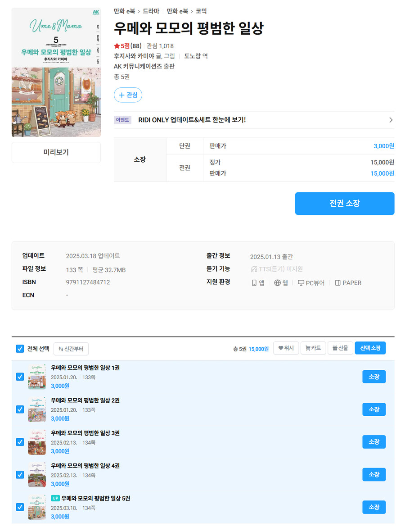The height and width of the screenshot is (532, 405).
Task: Click 소장 button for 4권
Action: tap(374, 474)
